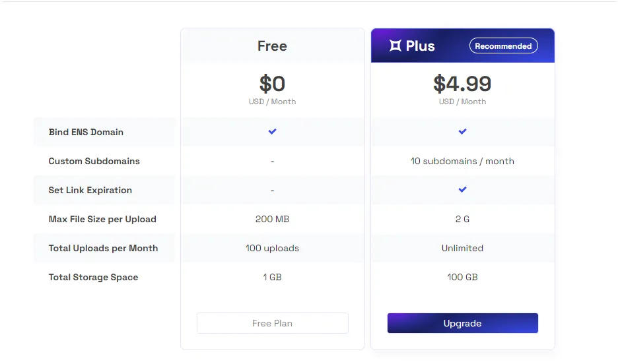Select the Set Link Expiration label
This screenshot has height=364, width=618.
(x=90, y=190)
